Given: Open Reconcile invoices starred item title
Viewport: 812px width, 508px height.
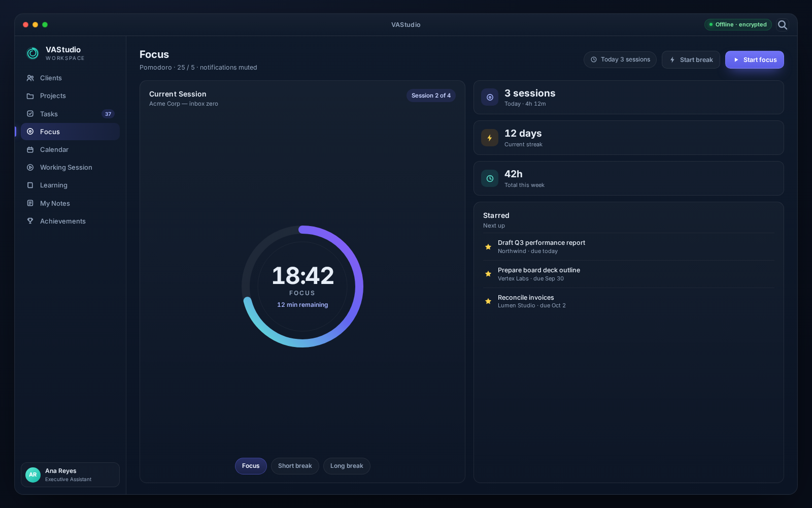Looking at the screenshot, I should pyautogui.click(x=526, y=298).
